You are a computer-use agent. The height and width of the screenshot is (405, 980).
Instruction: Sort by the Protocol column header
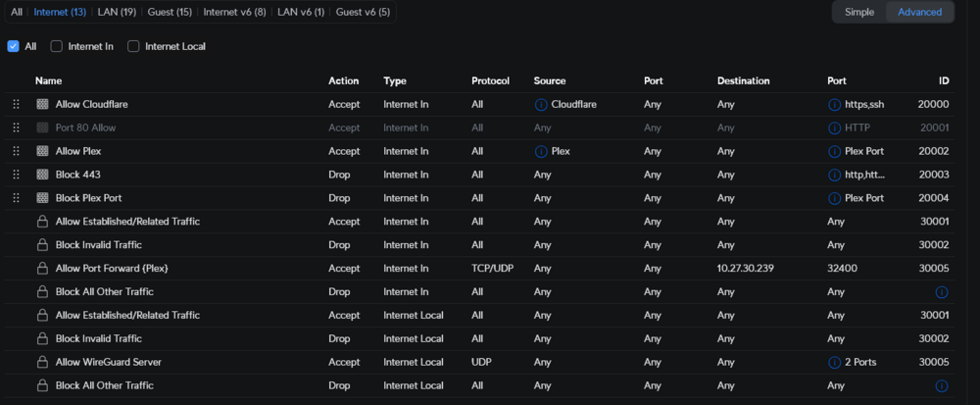pyautogui.click(x=491, y=80)
